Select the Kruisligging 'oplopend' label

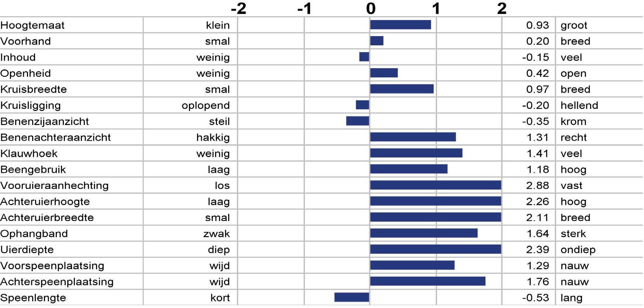tap(206, 105)
